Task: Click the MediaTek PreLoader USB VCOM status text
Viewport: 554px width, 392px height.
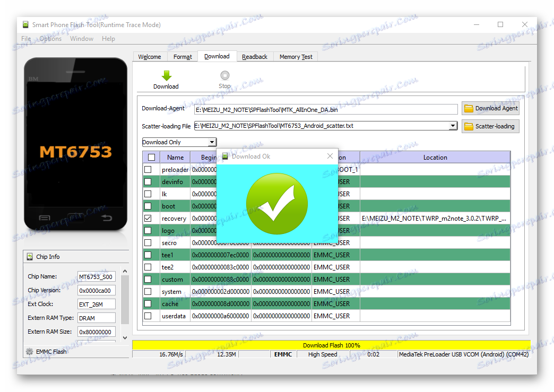Action: click(x=464, y=354)
